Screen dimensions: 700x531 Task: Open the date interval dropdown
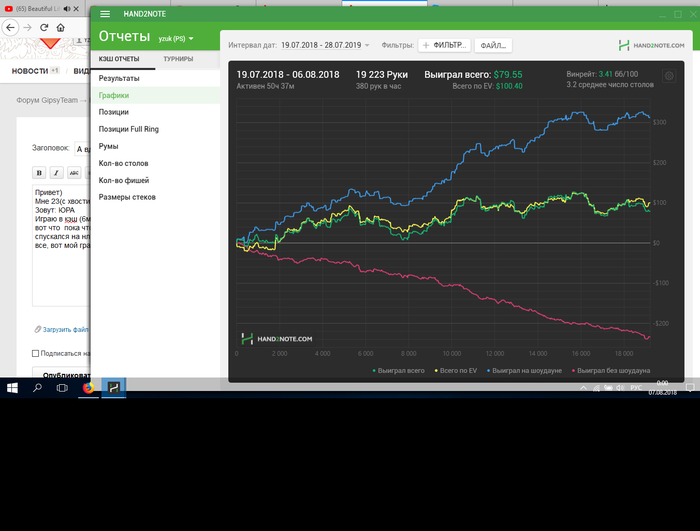coord(325,45)
